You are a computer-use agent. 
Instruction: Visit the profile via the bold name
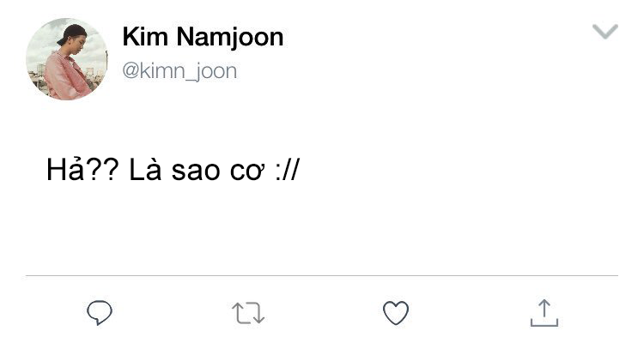point(203,37)
